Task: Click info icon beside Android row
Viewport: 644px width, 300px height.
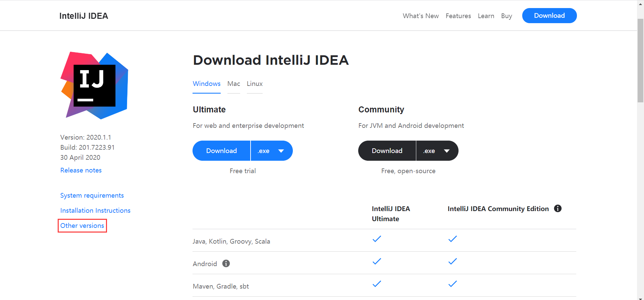Action: 226,263
